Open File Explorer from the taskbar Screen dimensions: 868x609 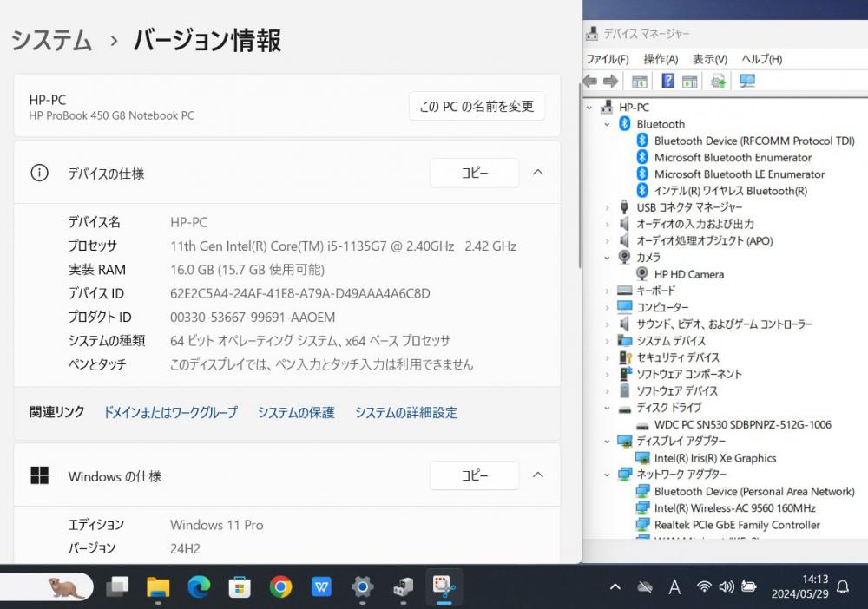click(158, 586)
